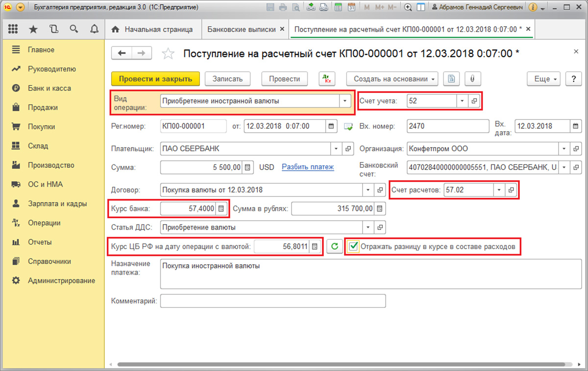
Task: Open help with the ? button
Action: (573, 79)
